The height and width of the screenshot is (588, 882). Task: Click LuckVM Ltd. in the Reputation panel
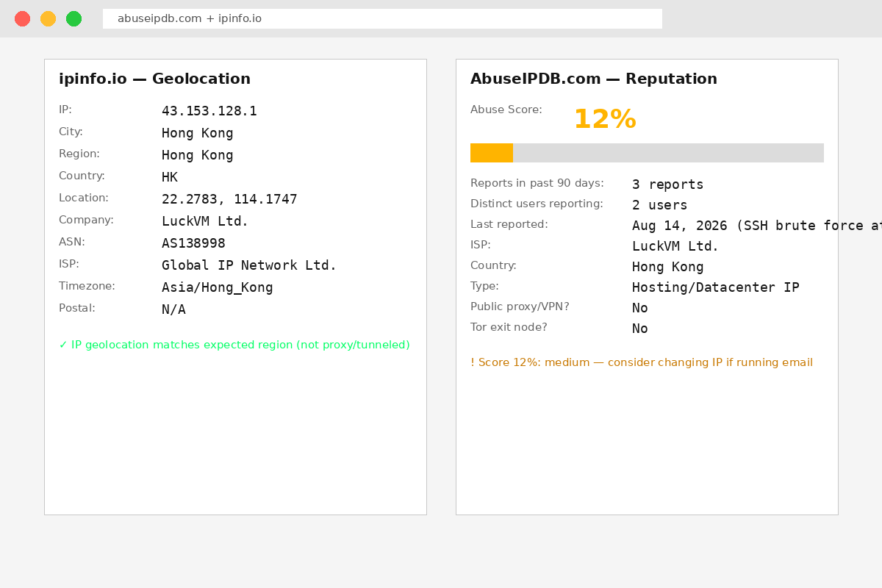(x=675, y=246)
